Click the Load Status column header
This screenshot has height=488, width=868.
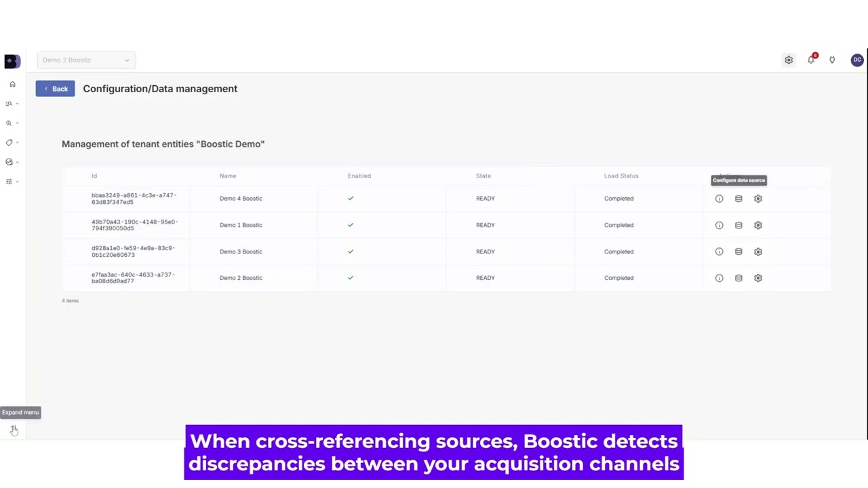coord(621,176)
